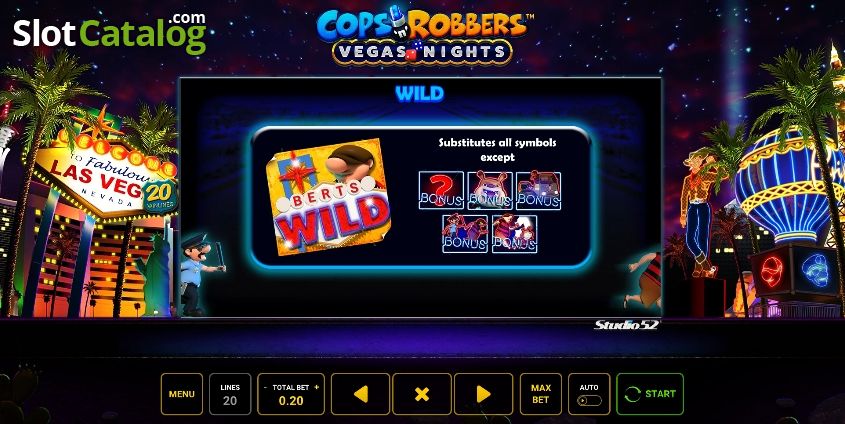Toggle the Auto spin switch
The height and width of the screenshot is (424, 845).
coord(589,401)
